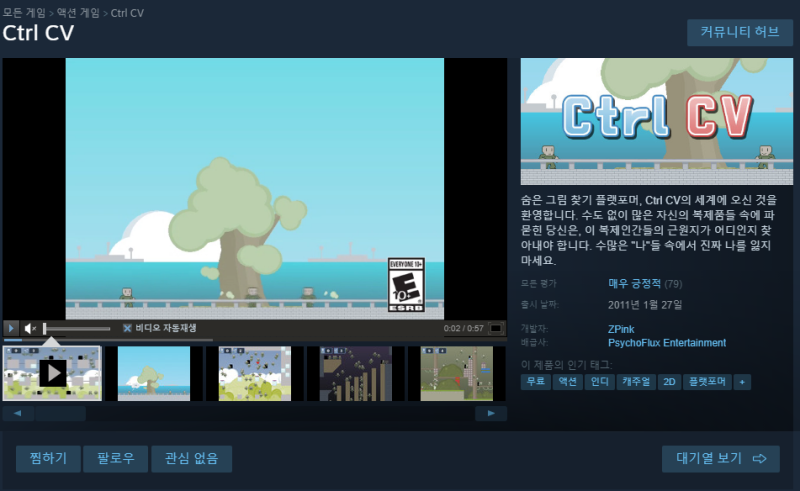800x491 pixels.
Task: Open the 액션 게임 breadcrumb link
Action: click(78, 13)
